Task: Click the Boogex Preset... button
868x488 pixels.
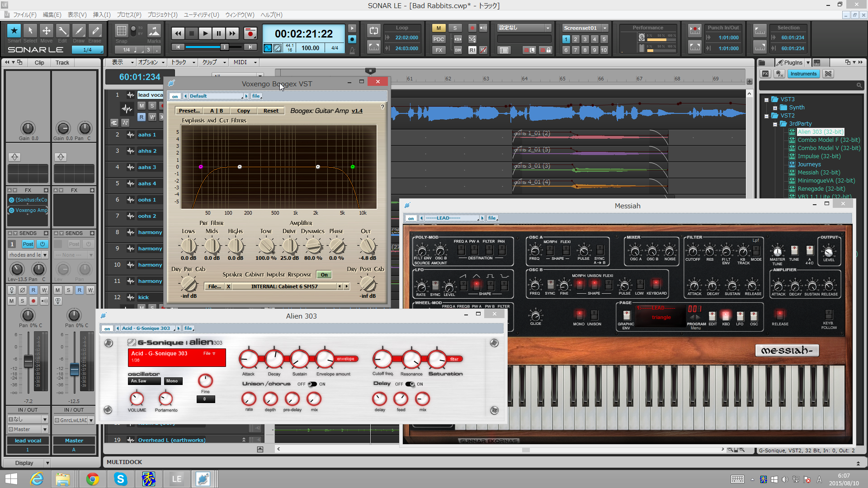Action: pyautogui.click(x=189, y=111)
